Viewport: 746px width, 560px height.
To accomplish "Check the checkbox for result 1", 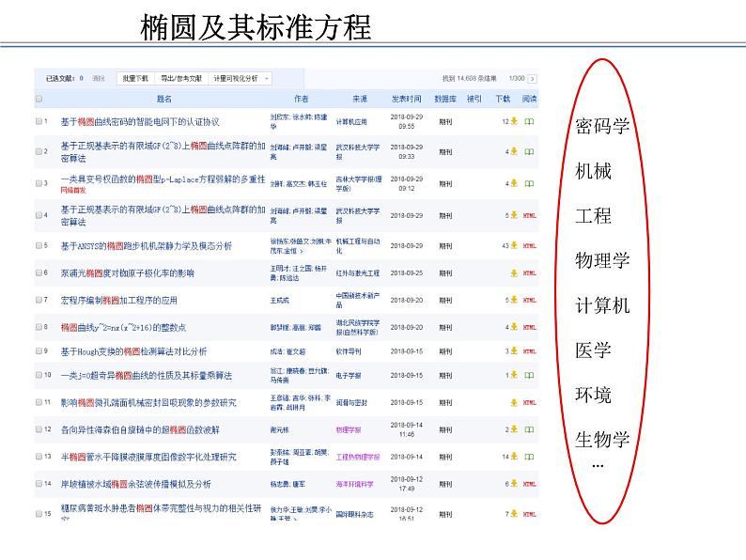I will click(39, 121).
